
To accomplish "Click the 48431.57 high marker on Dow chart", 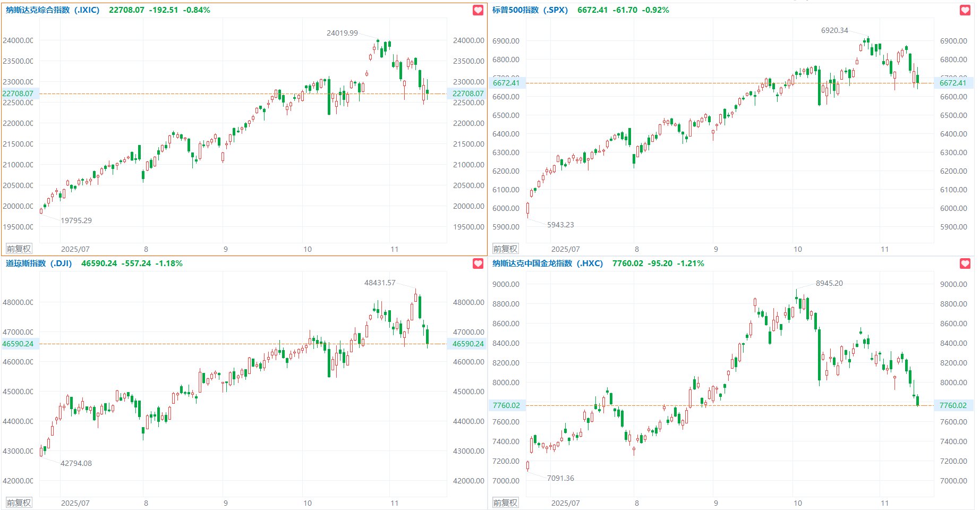I will click(380, 283).
